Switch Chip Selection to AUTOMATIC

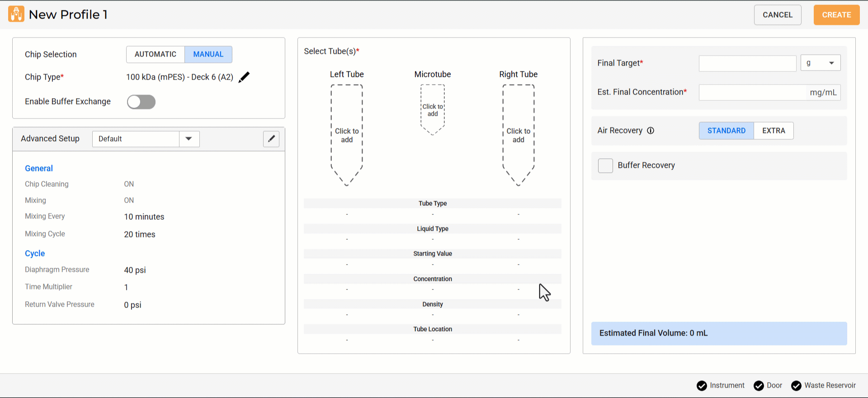156,54
